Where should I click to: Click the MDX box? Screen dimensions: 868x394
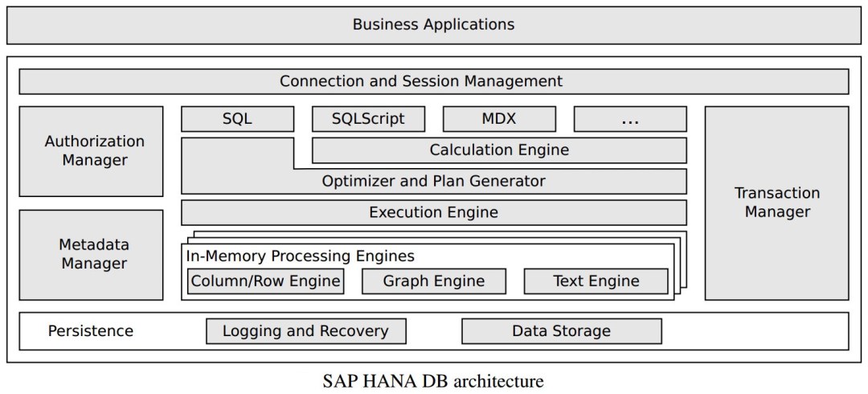(499, 119)
